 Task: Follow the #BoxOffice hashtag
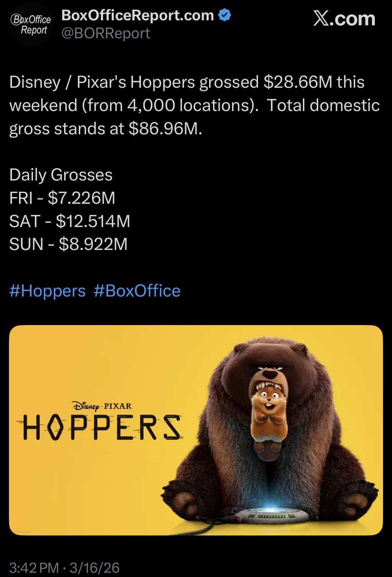click(x=137, y=291)
